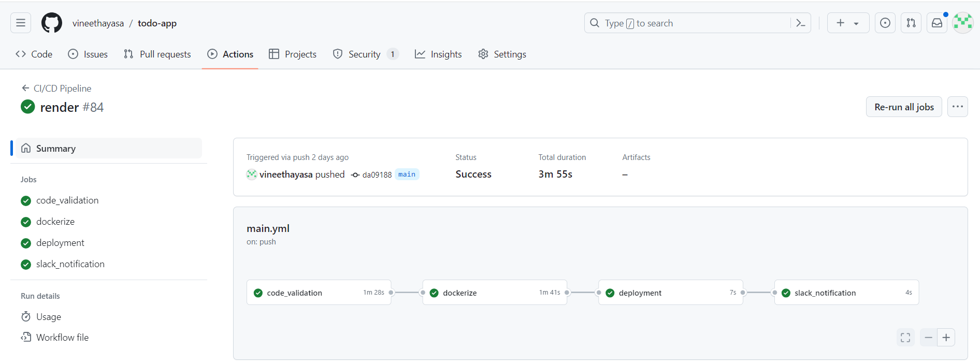Click the pusher's small avatar icon
Screen dimensions: 980x364
point(252,174)
